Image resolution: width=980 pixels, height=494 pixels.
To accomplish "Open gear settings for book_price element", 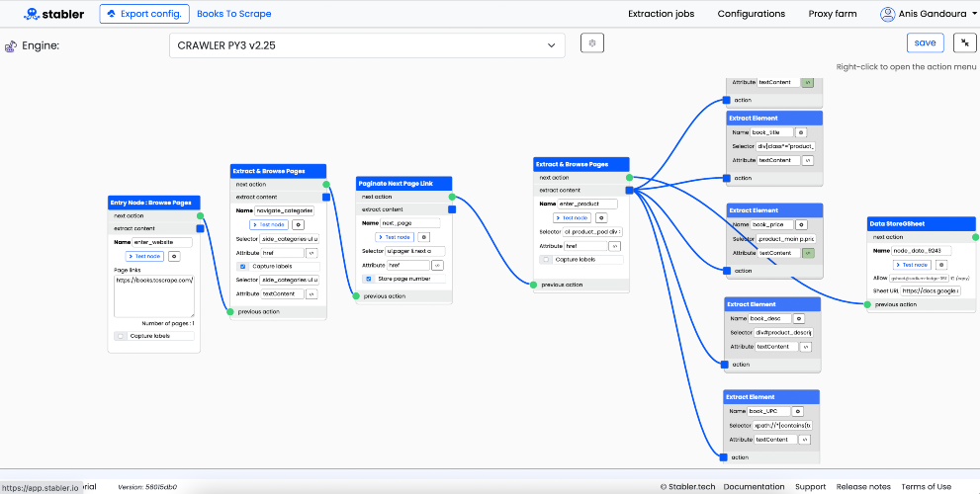I will (801, 225).
